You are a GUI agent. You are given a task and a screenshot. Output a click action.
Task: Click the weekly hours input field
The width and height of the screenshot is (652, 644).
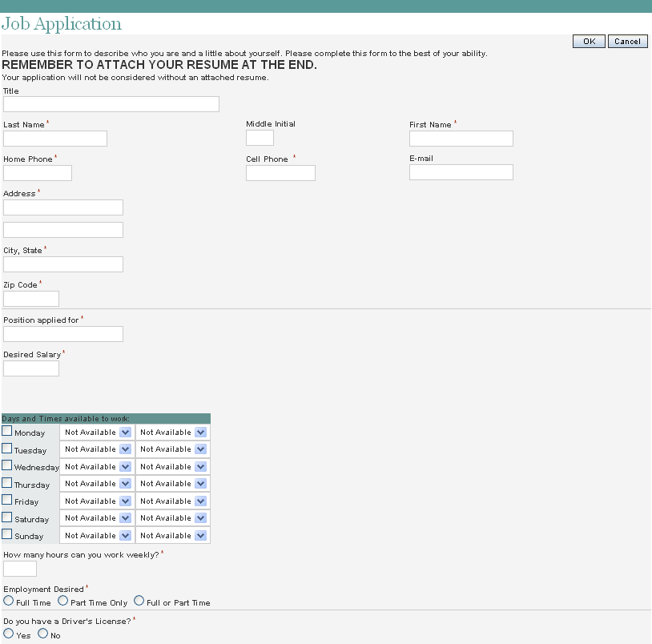coord(20,569)
